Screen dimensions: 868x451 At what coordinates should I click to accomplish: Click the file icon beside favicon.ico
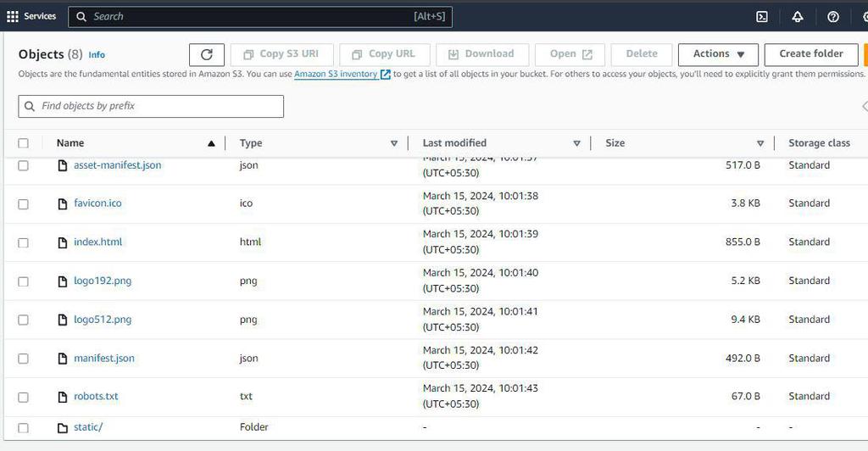coord(63,203)
